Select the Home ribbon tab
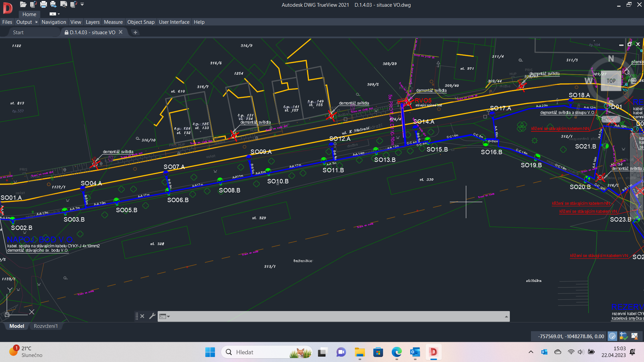Screen dimensions: 644x362 (29, 14)
